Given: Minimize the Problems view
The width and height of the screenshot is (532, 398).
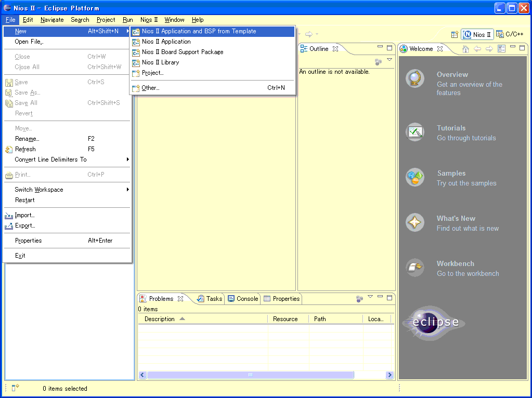Looking at the screenshot, I should [380, 297].
